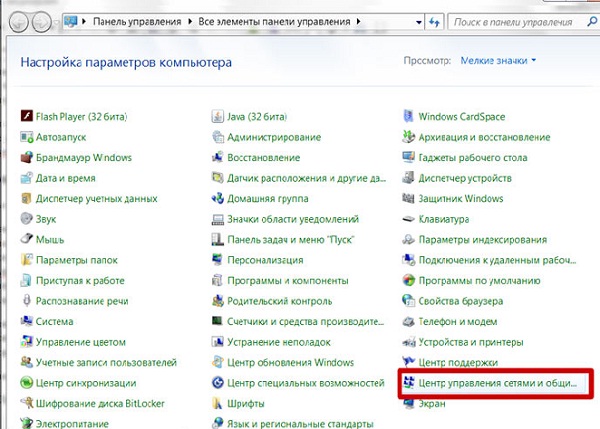Open Значки области уведомлений
The image size is (600, 429).
[x=293, y=219]
